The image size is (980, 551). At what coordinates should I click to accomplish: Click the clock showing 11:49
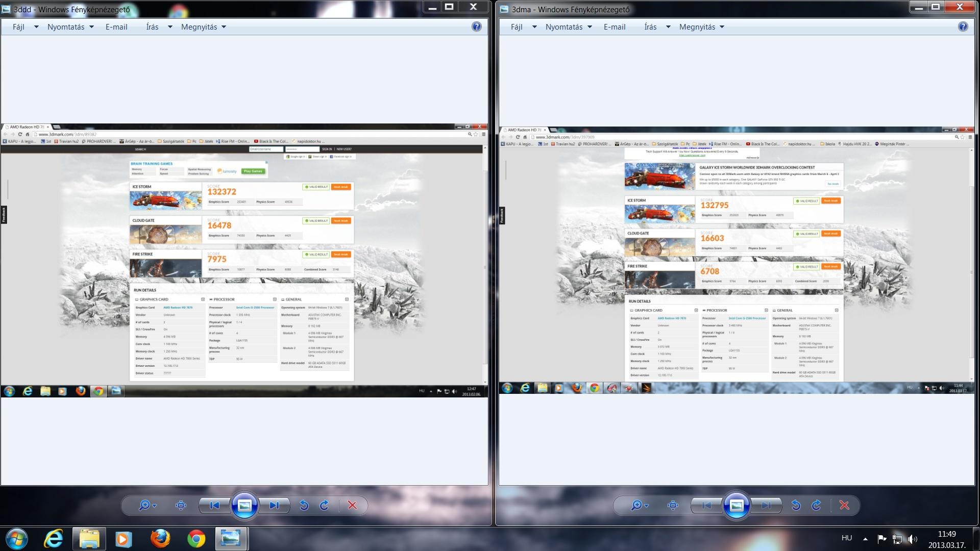tap(947, 539)
